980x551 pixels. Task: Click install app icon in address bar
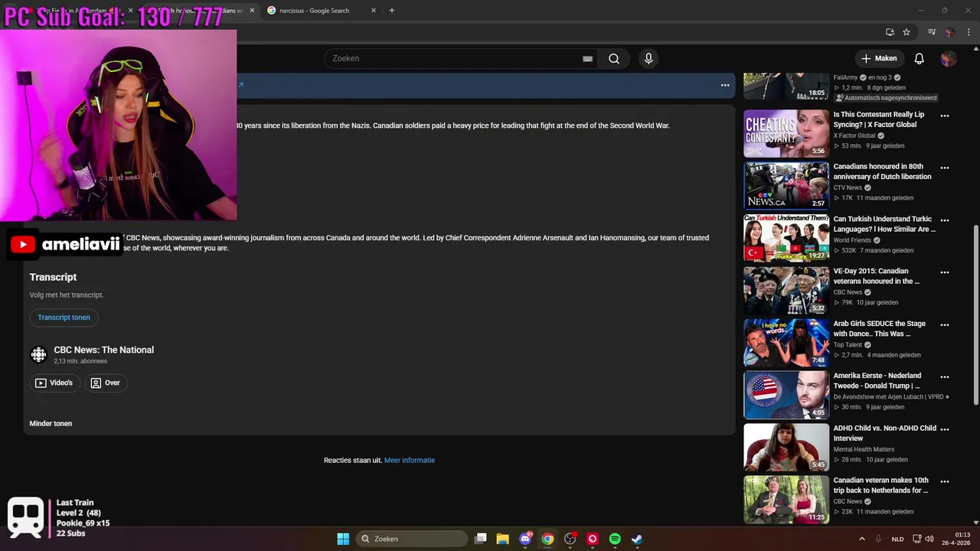click(890, 32)
